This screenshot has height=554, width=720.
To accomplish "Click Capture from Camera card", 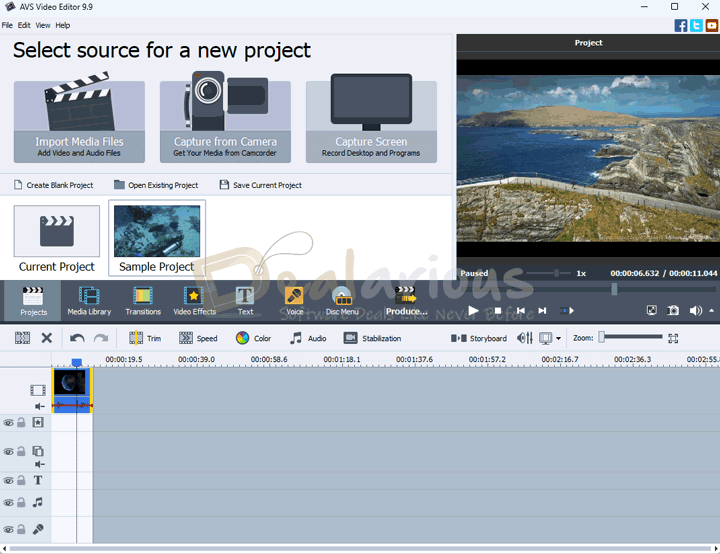I will coord(225,121).
